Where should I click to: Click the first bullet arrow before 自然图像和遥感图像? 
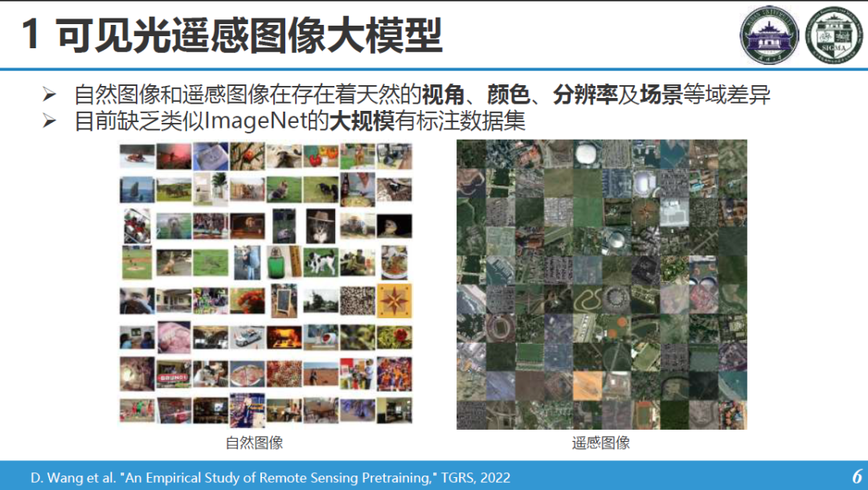(49, 95)
